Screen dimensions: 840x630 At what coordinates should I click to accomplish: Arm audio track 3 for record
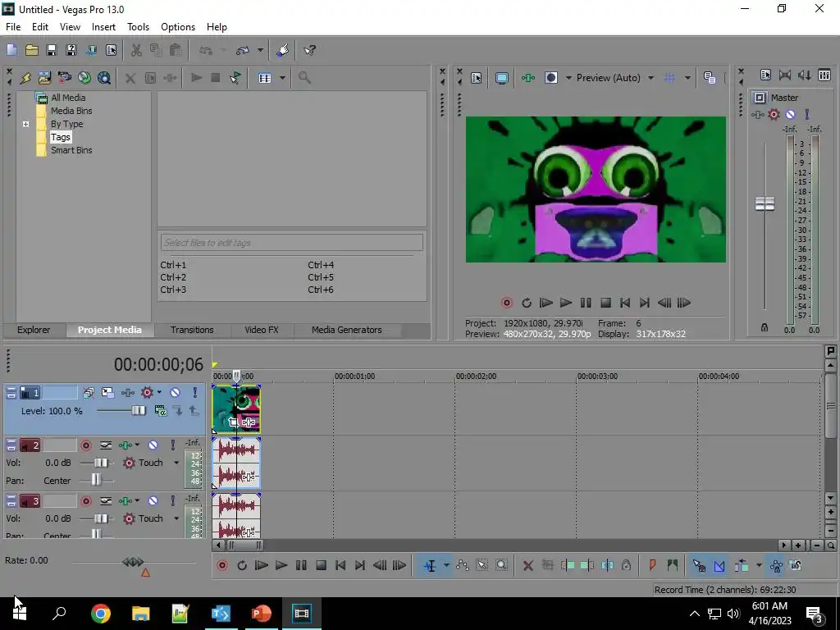[x=85, y=501]
